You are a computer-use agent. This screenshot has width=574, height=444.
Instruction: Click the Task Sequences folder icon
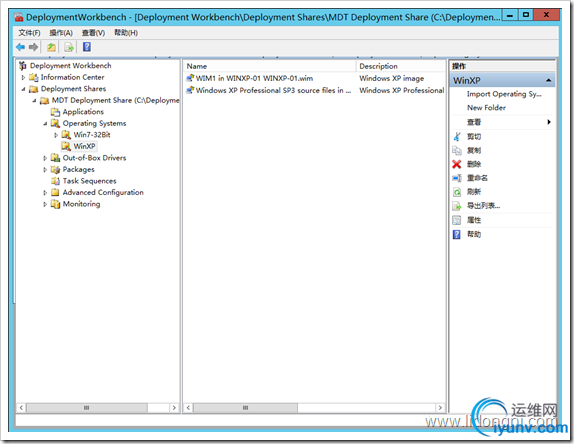55,181
